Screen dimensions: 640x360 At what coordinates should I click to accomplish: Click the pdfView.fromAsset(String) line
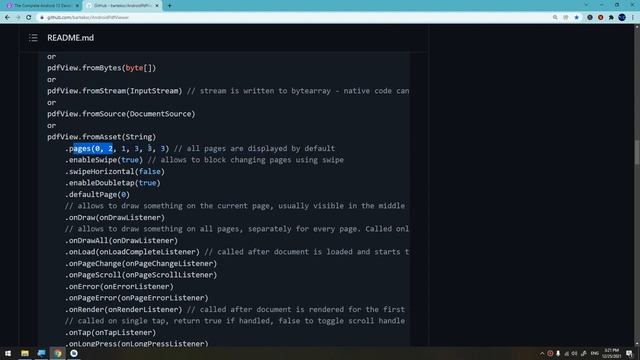pyautogui.click(x=102, y=137)
